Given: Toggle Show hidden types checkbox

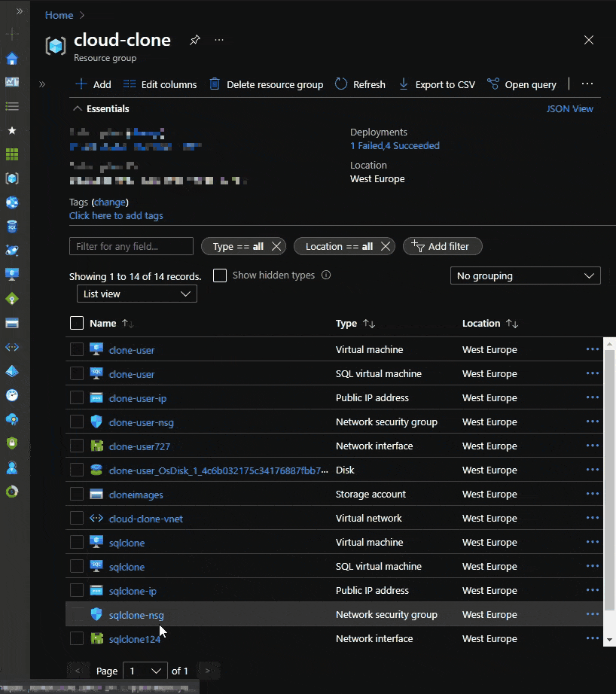Looking at the screenshot, I should [x=220, y=275].
